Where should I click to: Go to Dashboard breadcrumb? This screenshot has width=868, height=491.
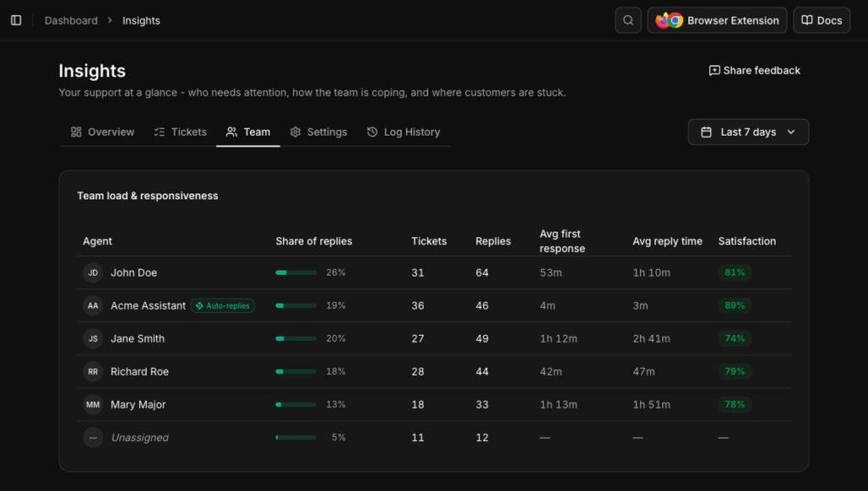71,20
